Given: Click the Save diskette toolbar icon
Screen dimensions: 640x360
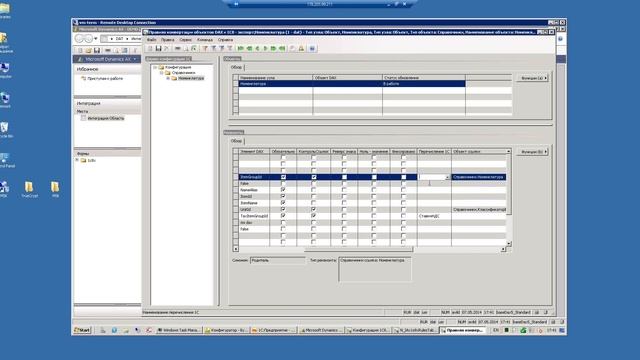Looking at the screenshot, I should pyautogui.click(x=158, y=49).
